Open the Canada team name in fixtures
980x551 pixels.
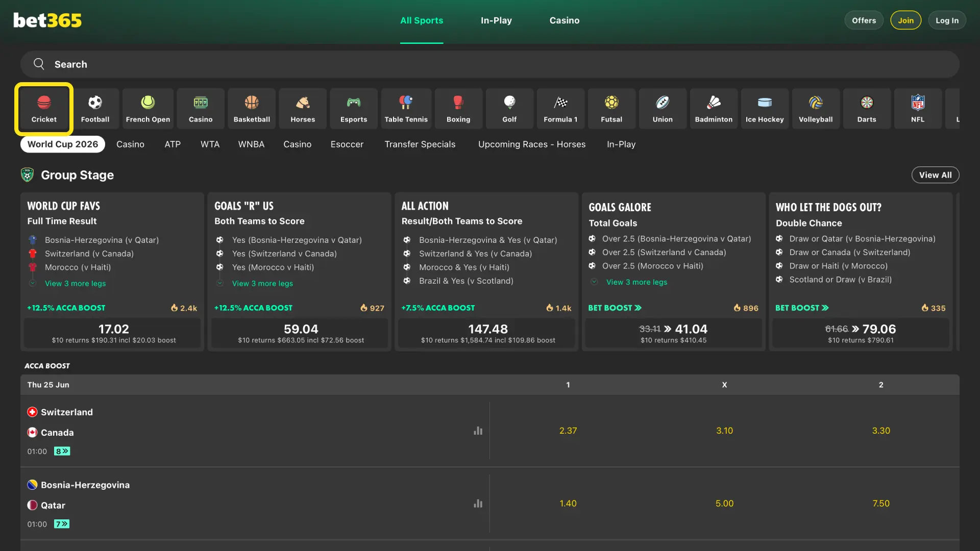[57, 433]
